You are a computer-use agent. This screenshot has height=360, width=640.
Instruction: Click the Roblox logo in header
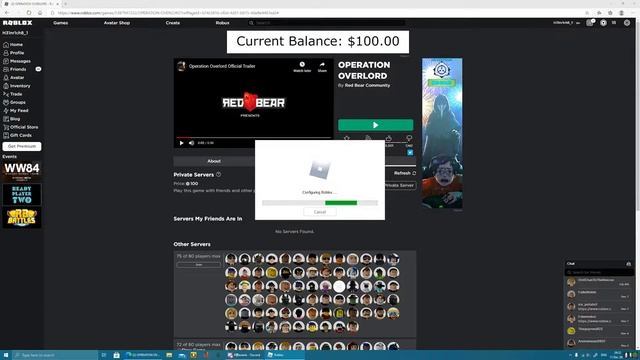[x=18, y=23]
